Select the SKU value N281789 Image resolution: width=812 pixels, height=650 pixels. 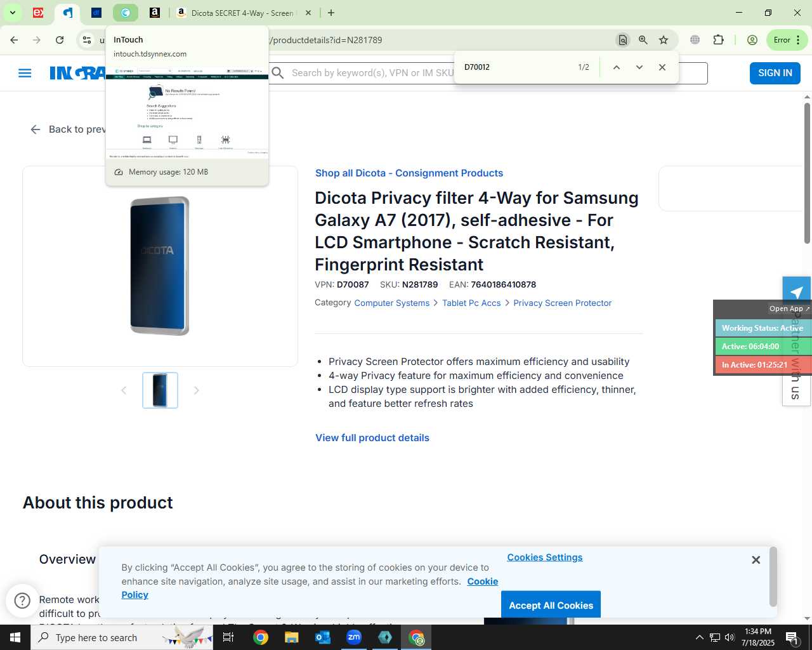point(420,285)
